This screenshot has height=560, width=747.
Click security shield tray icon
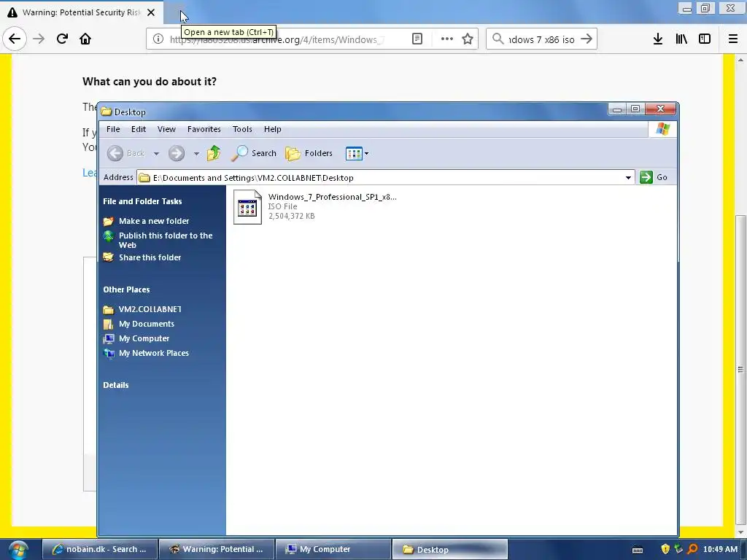[665, 549]
